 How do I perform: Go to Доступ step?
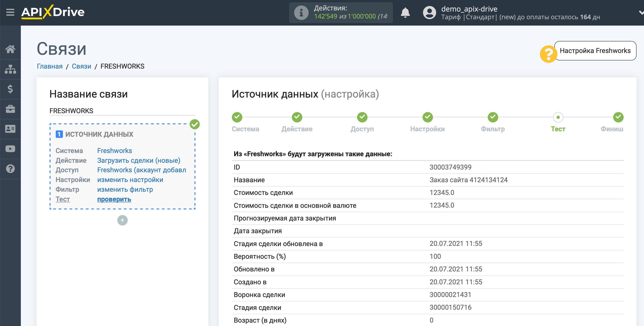pos(362,129)
